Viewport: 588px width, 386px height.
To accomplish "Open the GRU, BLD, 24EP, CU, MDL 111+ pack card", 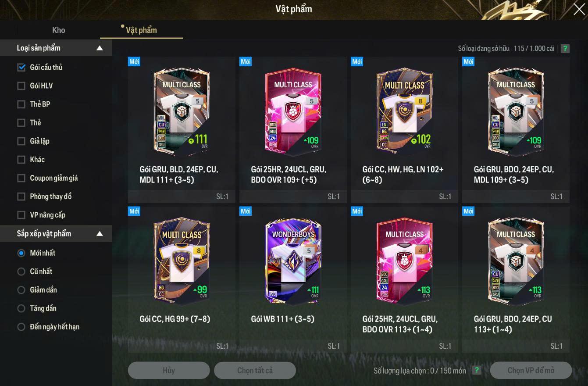I will (182, 129).
